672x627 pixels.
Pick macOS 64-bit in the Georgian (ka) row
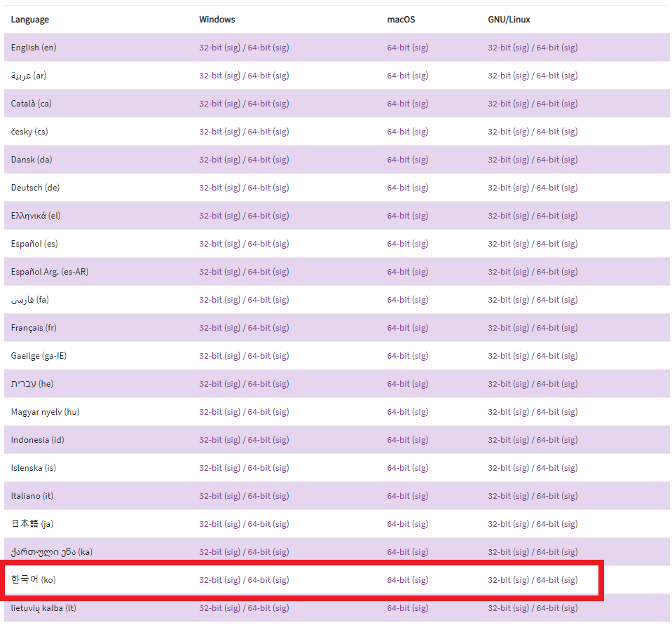click(398, 551)
